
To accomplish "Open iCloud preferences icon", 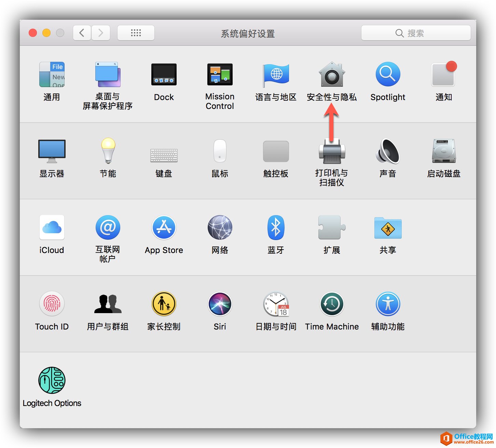I will [52, 227].
